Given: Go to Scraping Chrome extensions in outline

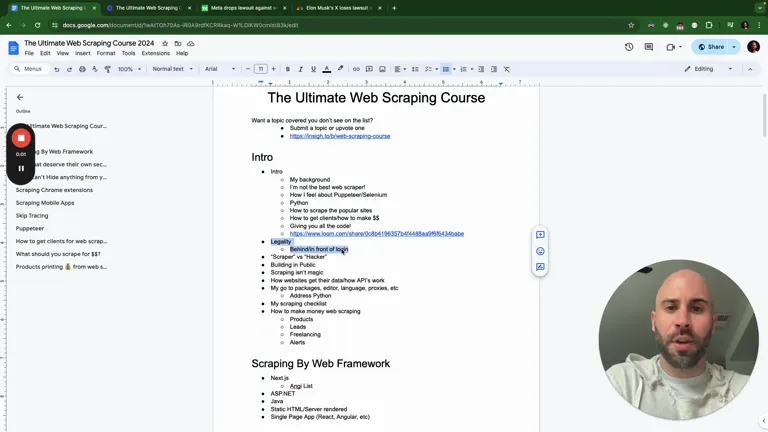Looking at the screenshot, I should [54, 190].
